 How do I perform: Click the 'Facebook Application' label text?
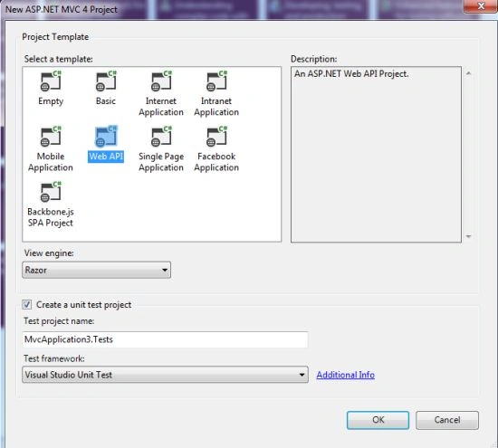[216, 162]
